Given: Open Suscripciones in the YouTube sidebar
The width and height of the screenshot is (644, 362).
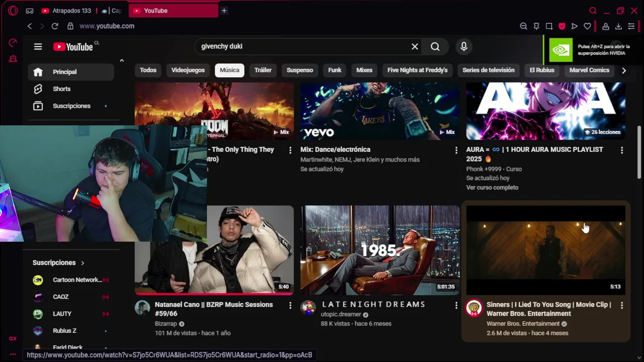Looking at the screenshot, I should tap(71, 106).
